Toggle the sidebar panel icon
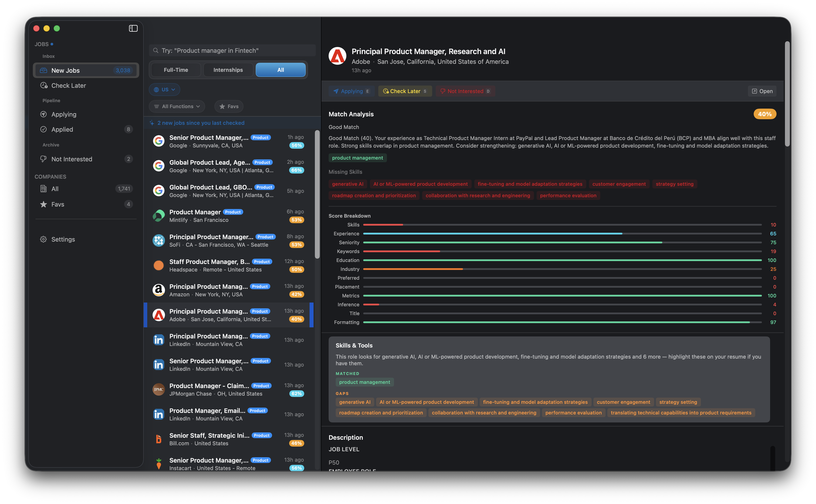Image resolution: width=816 pixels, height=504 pixels. [x=133, y=28]
